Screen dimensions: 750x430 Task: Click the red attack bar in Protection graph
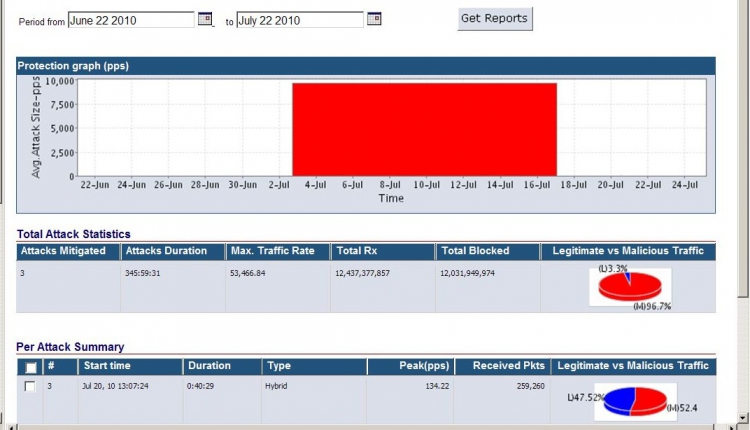tap(424, 130)
